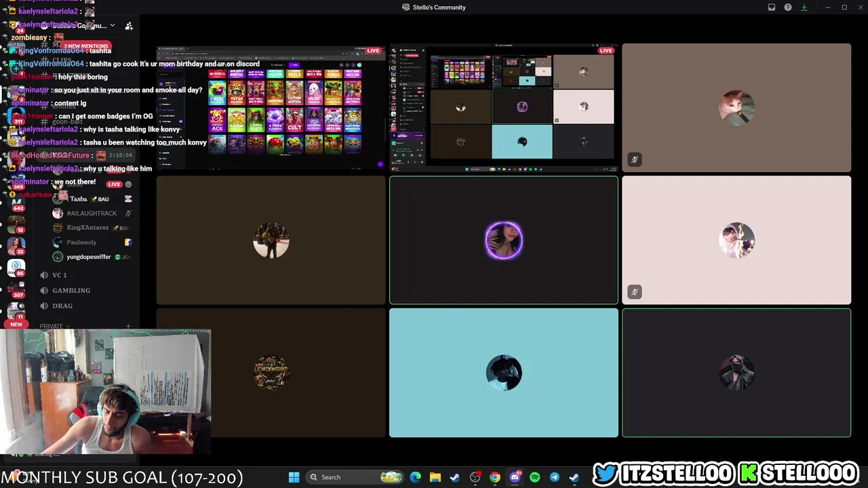Open server icon with 307 badge
Image resolution: width=868 pixels, height=488 pixels.
point(16,290)
